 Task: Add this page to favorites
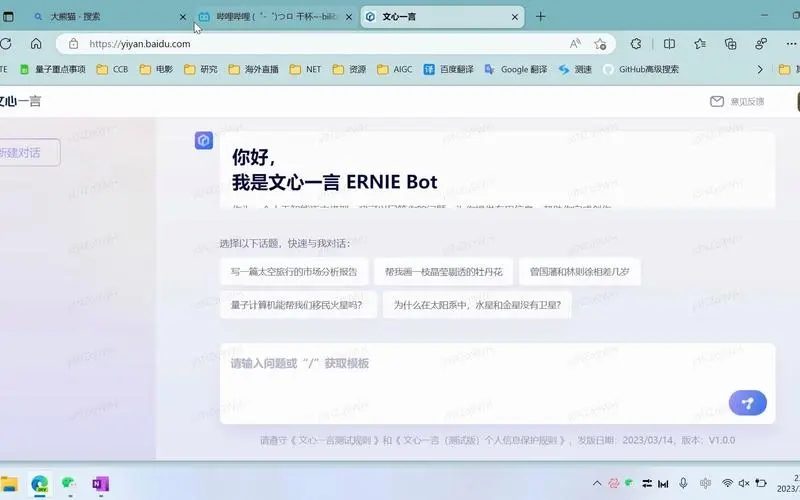pos(601,44)
